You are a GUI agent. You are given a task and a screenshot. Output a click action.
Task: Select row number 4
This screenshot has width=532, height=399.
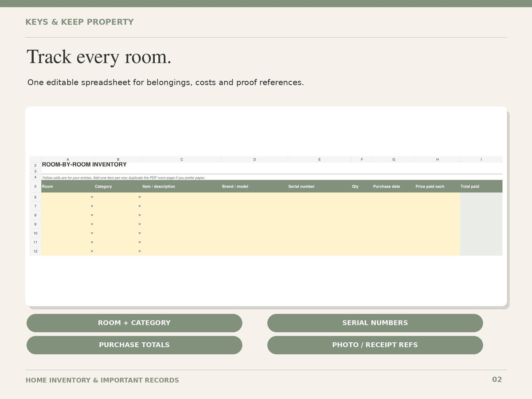tap(35, 177)
